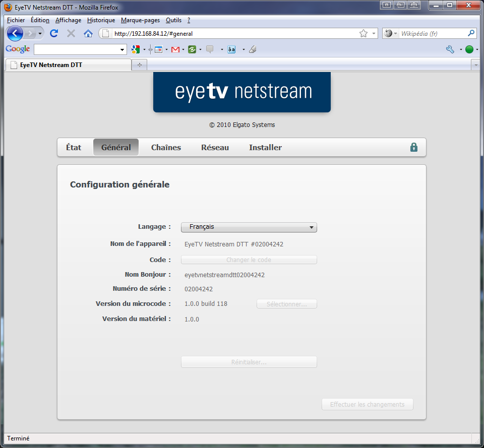The width and height of the screenshot is (484, 448).
Task: Open Google Toolbar wrench settings icon
Action: tap(450, 49)
